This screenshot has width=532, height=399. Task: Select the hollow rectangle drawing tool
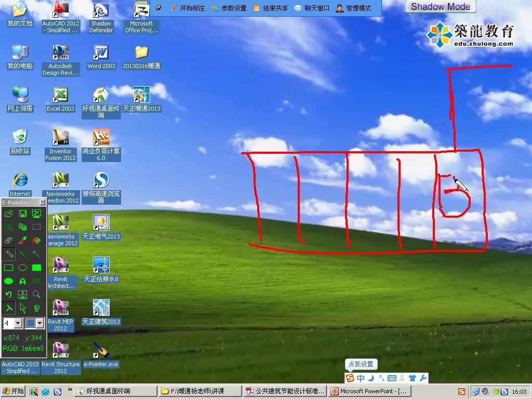point(8,268)
